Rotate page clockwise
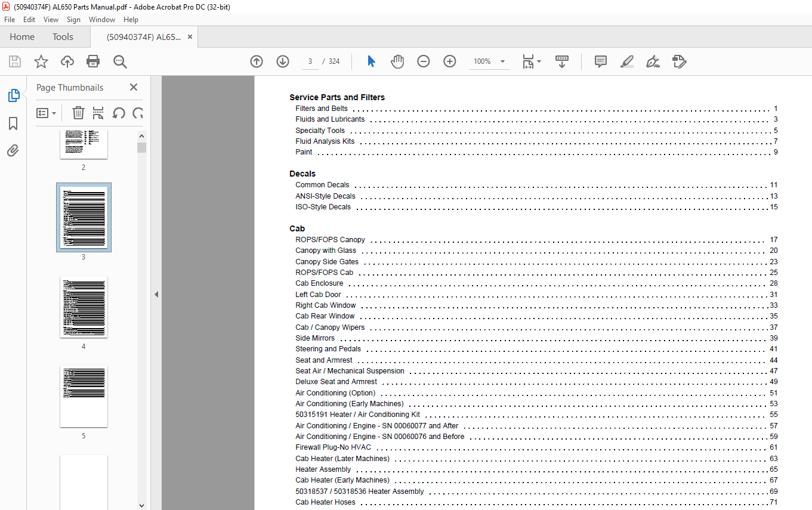Viewport: 812px width, 510px height. tap(138, 113)
